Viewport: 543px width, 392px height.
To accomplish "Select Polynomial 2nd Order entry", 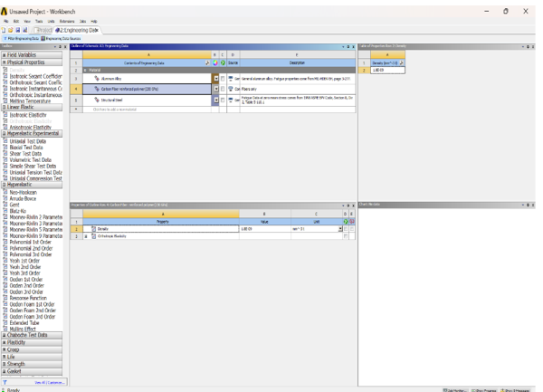I will point(31,248).
